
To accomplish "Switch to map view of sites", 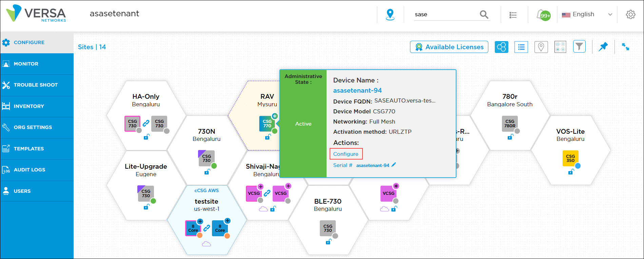I will 541,47.
